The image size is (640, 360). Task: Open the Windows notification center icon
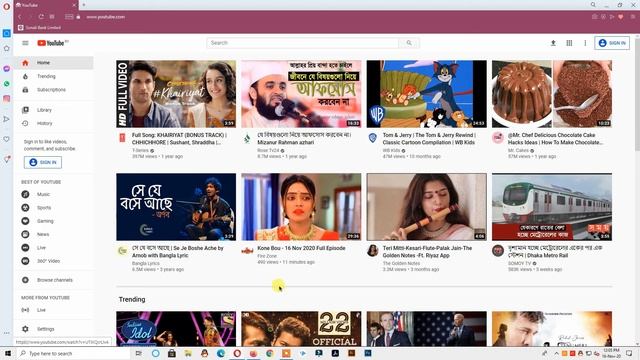tap(629, 353)
